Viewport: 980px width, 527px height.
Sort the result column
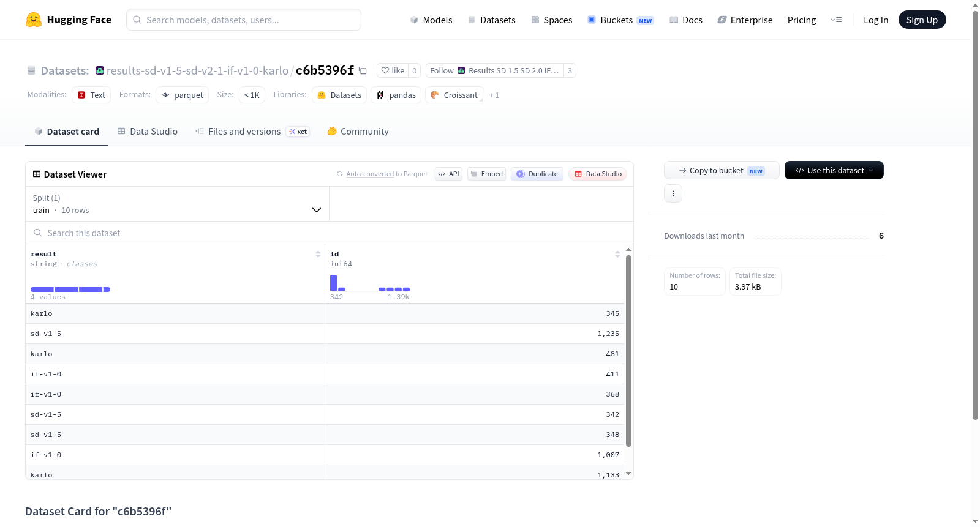click(318, 254)
